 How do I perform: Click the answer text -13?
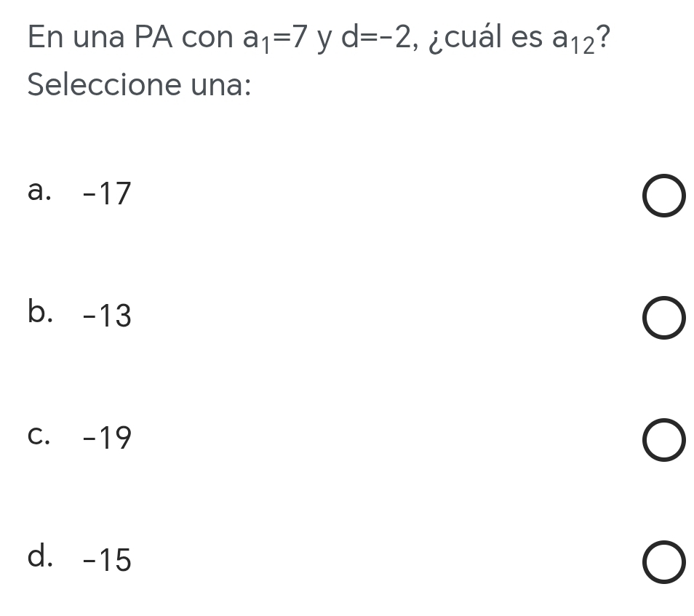(x=107, y=316)
